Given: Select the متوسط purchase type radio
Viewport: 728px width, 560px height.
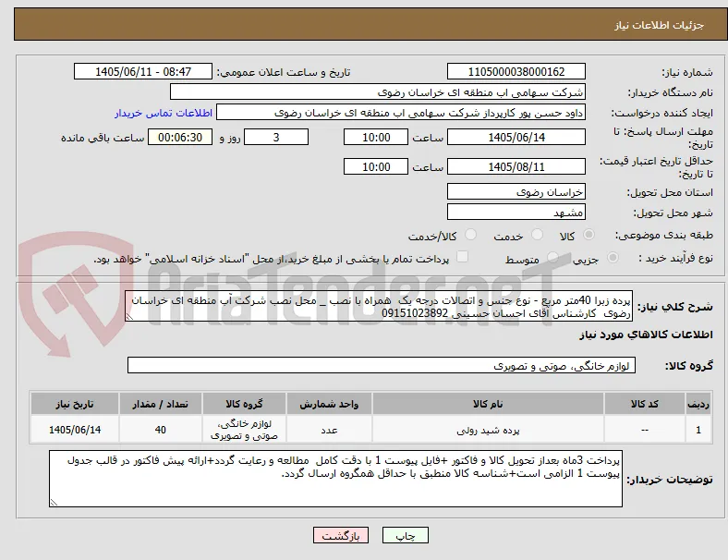Looking at the screenshot, I should click(x=552, y=257).
